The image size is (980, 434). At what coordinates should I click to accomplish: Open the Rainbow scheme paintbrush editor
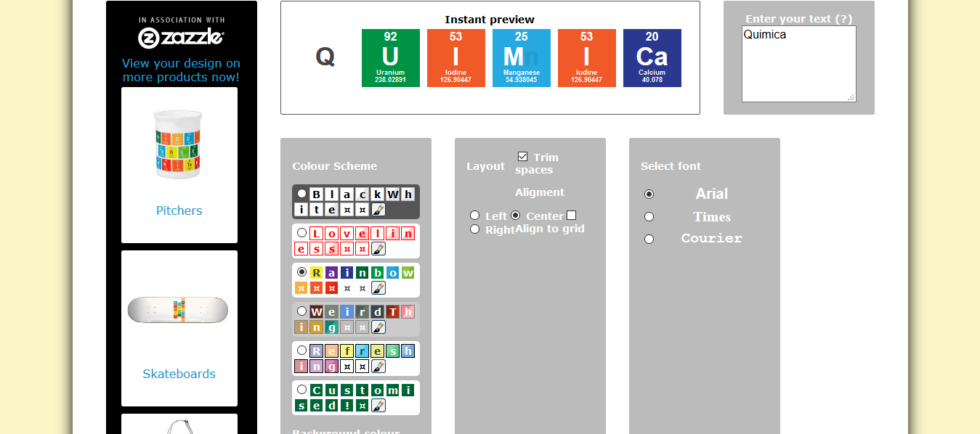pyautogui.click(x=378, y=288)
